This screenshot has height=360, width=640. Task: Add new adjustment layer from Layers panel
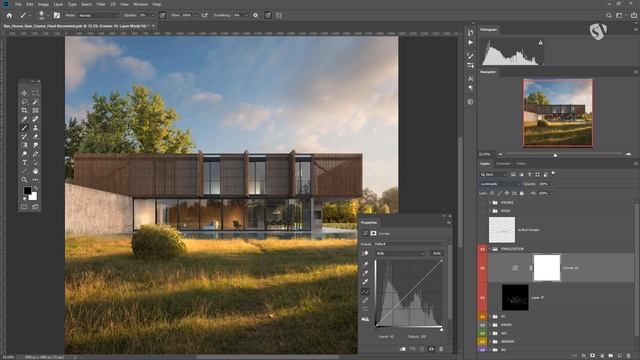(x=602, y=356)
